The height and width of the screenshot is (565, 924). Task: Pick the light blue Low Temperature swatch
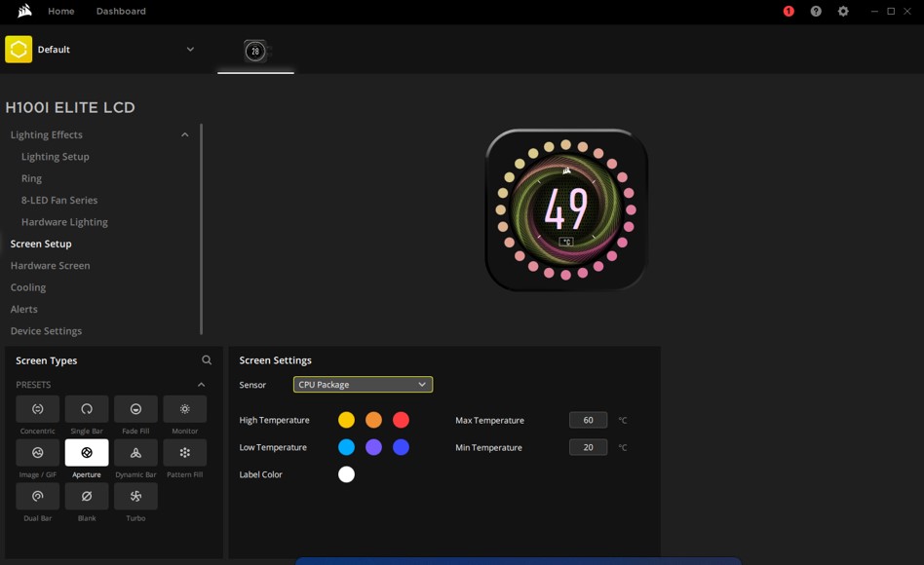coord(347,447)
